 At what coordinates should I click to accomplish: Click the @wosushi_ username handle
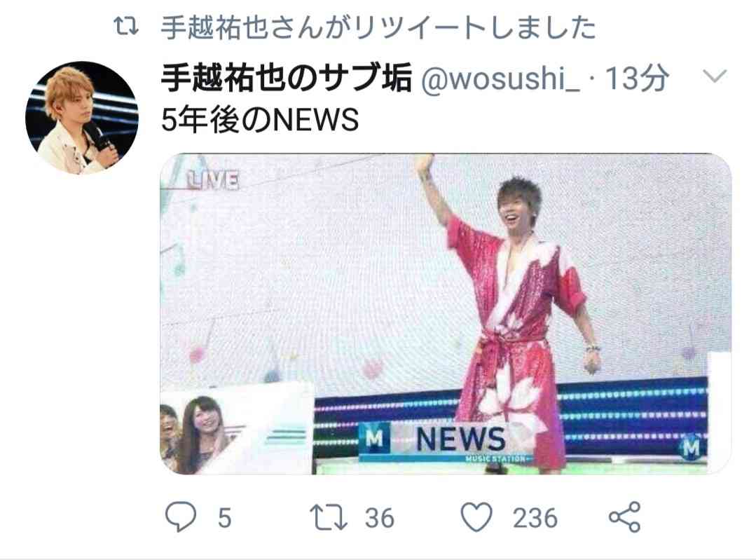500,78
